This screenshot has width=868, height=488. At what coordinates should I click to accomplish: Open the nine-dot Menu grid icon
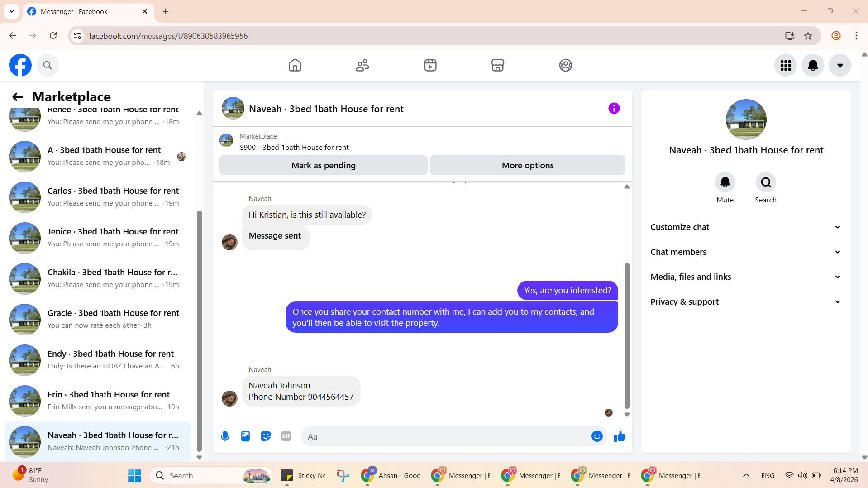tap(786, 65)
